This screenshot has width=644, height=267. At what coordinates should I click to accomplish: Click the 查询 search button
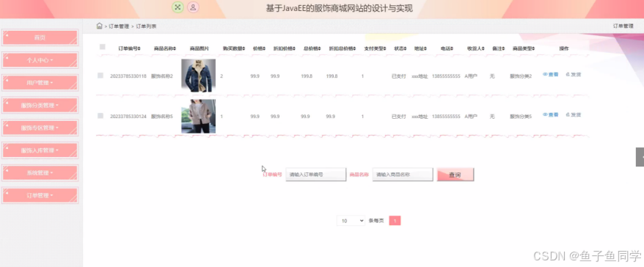click(455, 175)
